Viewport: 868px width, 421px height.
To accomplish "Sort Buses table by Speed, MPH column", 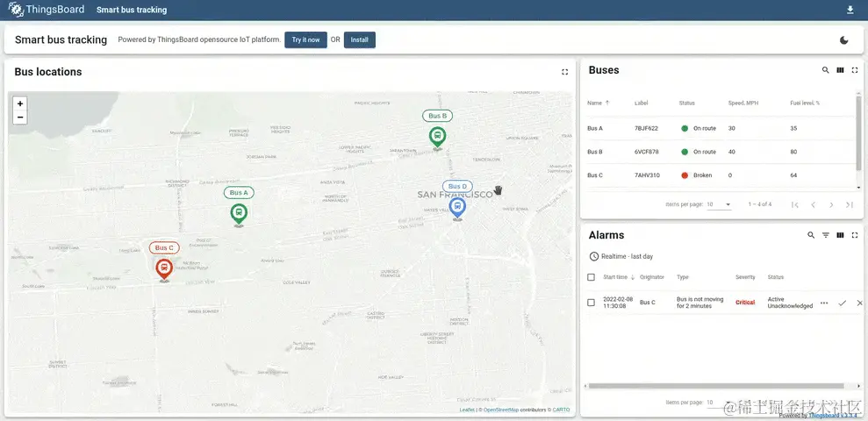I will pos(742,103).
